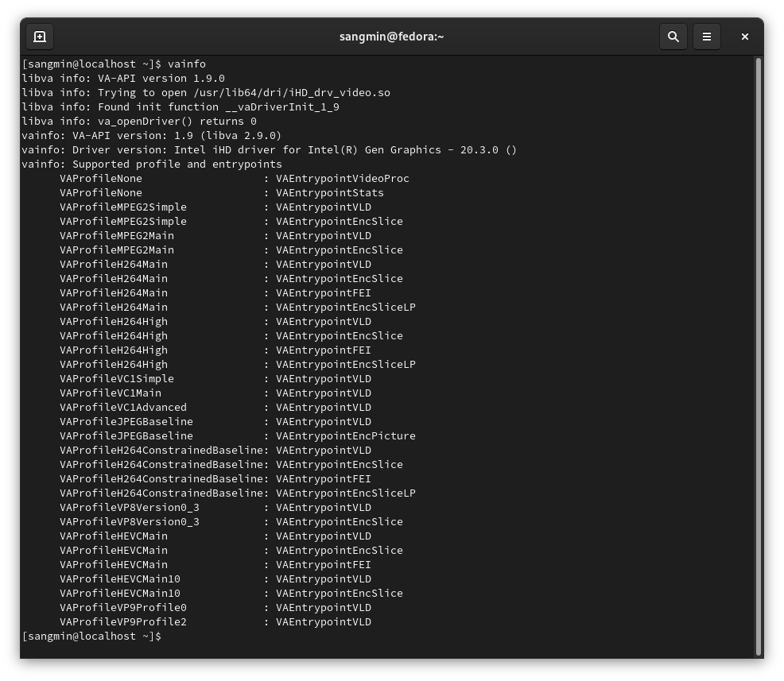Click VAProfileH264Main row with VAEntrypointFEI
This screenshot has height=681, width=784.
click(215, 292)
